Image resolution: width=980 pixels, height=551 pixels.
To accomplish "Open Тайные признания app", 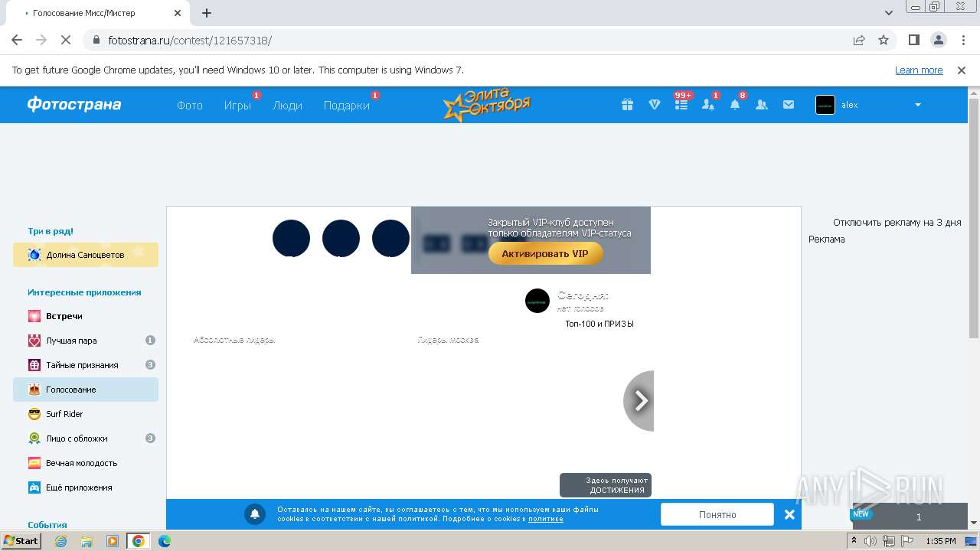I will (86, 365).
